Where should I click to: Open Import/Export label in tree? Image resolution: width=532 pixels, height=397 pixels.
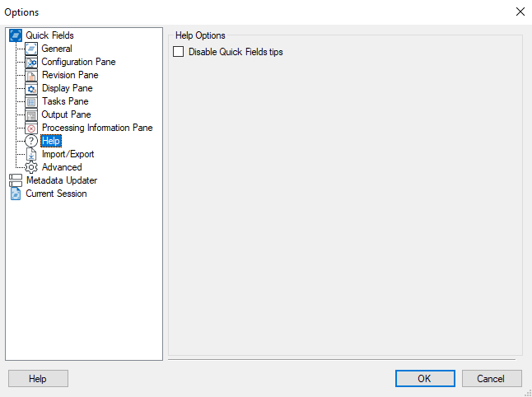coord(68,154)
